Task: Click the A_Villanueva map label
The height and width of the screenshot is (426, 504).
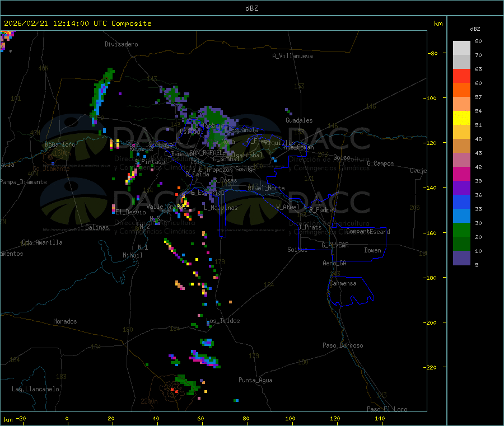Action: (292, 56)
